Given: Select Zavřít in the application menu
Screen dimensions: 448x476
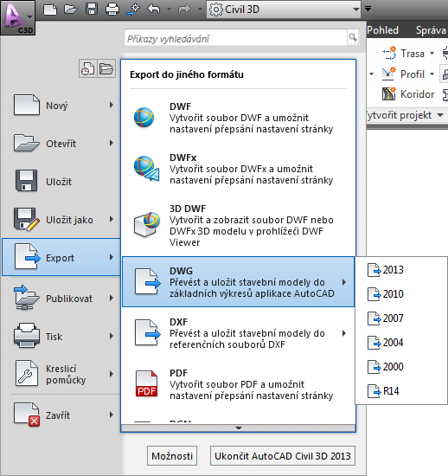Looking at the screenshot, I should coord(61,415).
